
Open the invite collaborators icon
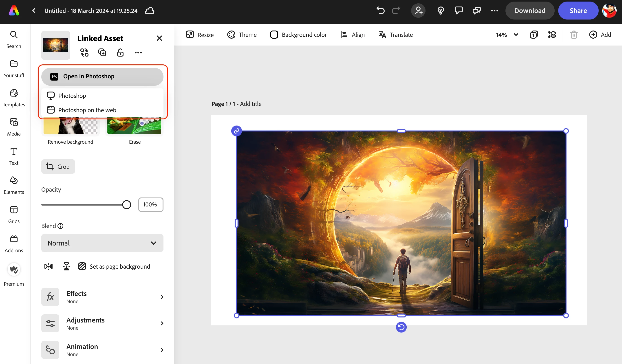coord(418,11)
